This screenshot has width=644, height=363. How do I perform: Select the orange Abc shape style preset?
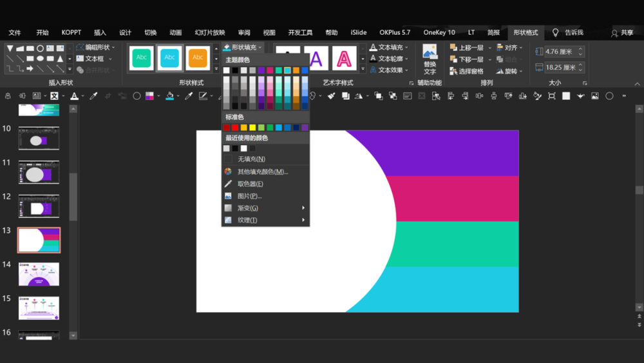[x=198, y=57]
